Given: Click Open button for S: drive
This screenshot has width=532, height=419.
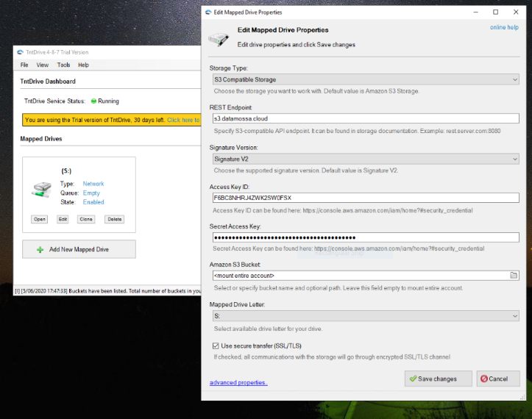Looking at the screenshot, I should pos(39,219).
